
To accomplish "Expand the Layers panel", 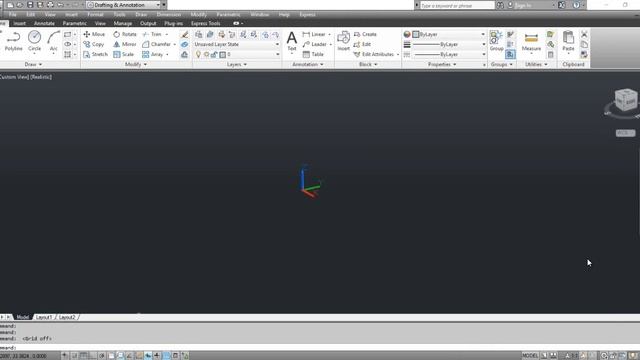I will (x=237, y=64).
